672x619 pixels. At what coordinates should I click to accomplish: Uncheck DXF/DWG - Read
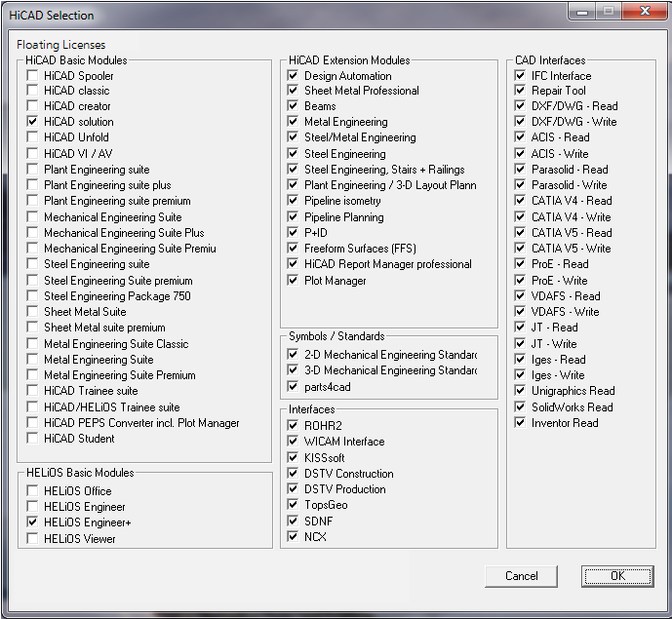520,106
